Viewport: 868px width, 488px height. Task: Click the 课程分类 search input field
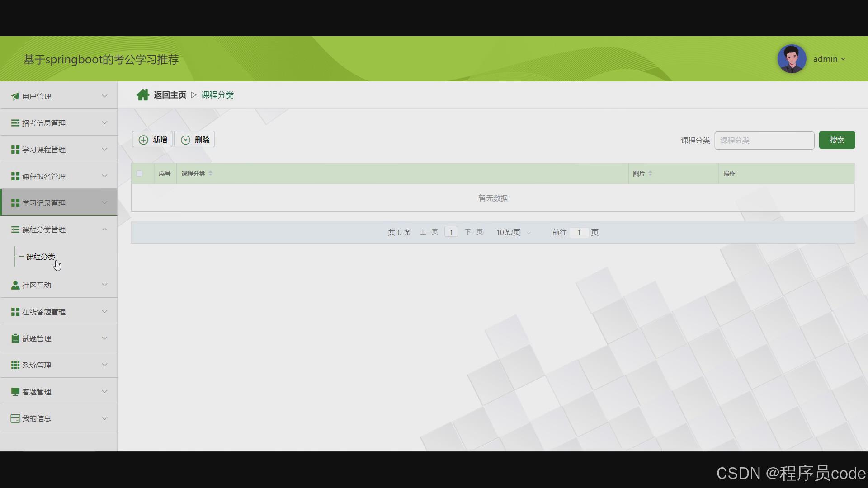point(764,141)
